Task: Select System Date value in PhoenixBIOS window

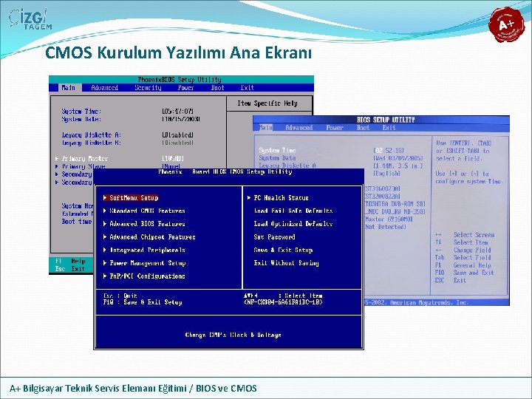Action: 181,119
